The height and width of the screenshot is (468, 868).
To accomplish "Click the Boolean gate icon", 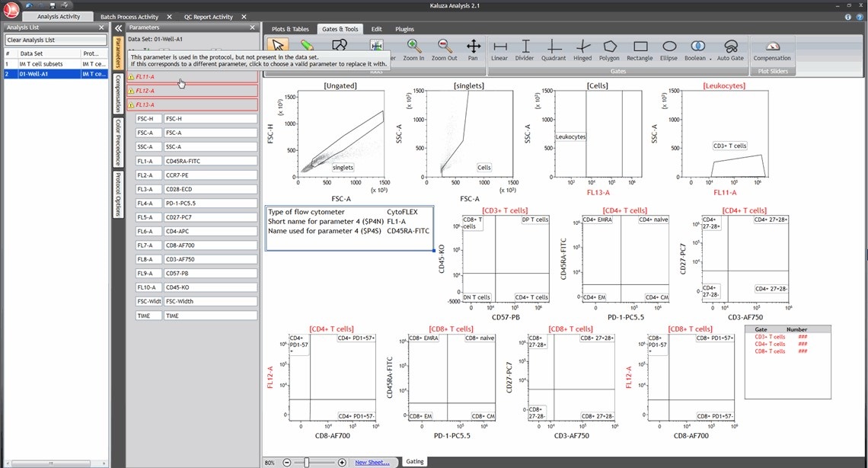I will (697, 46).
